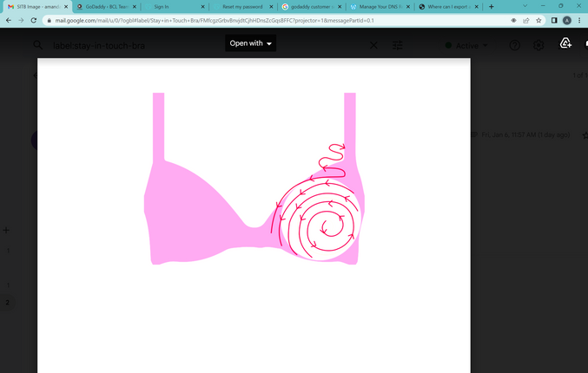Toggle the browser side panel
The width and height of the screenshot is (588, 373).
(554, 20)
